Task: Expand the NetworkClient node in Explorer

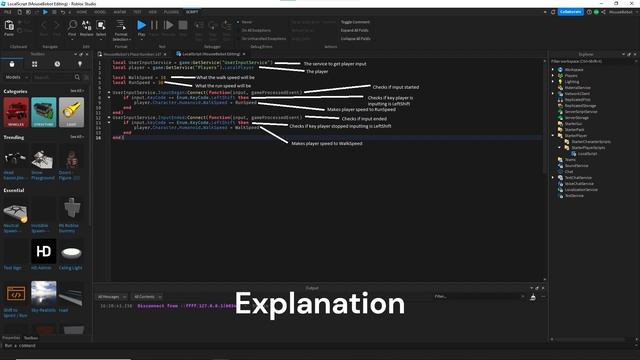Action: point(553,93)
